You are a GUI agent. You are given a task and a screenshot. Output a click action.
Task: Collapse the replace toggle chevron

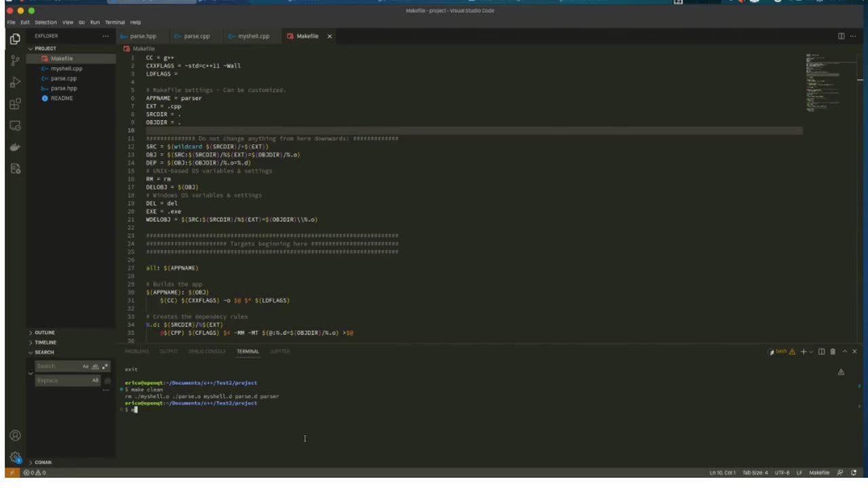pyautogui.click(x=31, y=373)
